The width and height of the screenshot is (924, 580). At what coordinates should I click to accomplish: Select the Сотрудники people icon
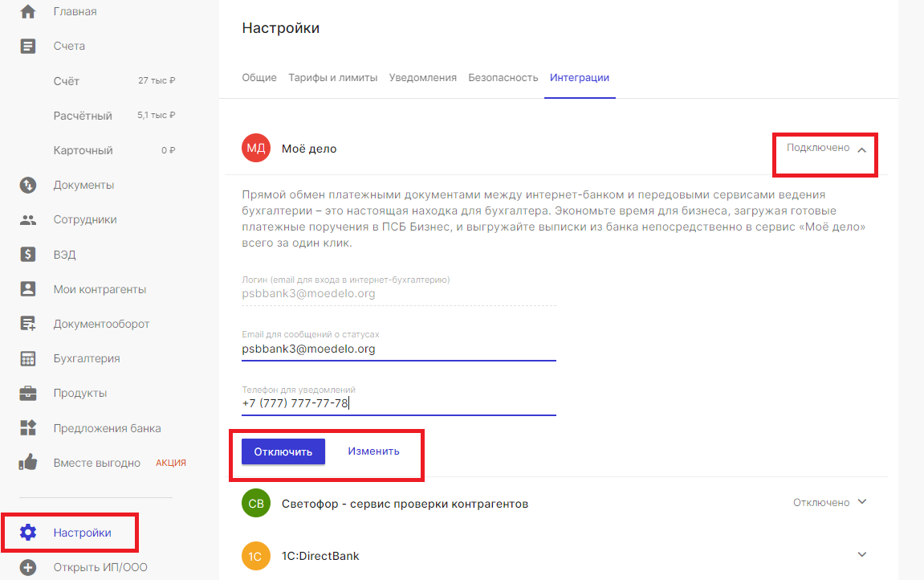tap(28, 220)
